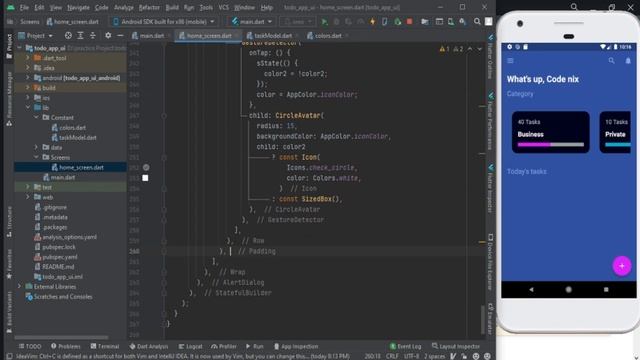Open the Logcat tool window
Viewport: 640px width, 360px height.
coord(190,346)
